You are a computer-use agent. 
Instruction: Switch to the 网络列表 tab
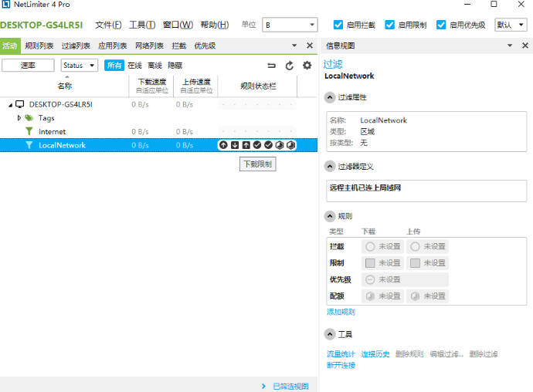point(149,46)
